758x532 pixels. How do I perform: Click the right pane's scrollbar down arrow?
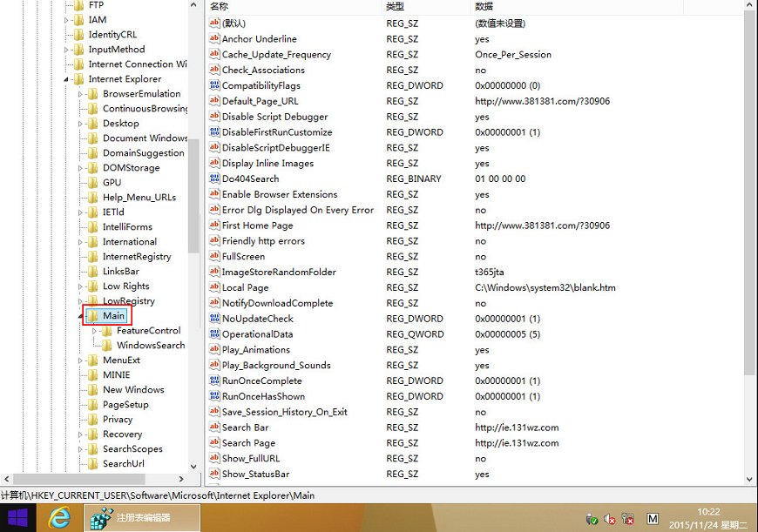pyautogui.click(x=749, y=479)
